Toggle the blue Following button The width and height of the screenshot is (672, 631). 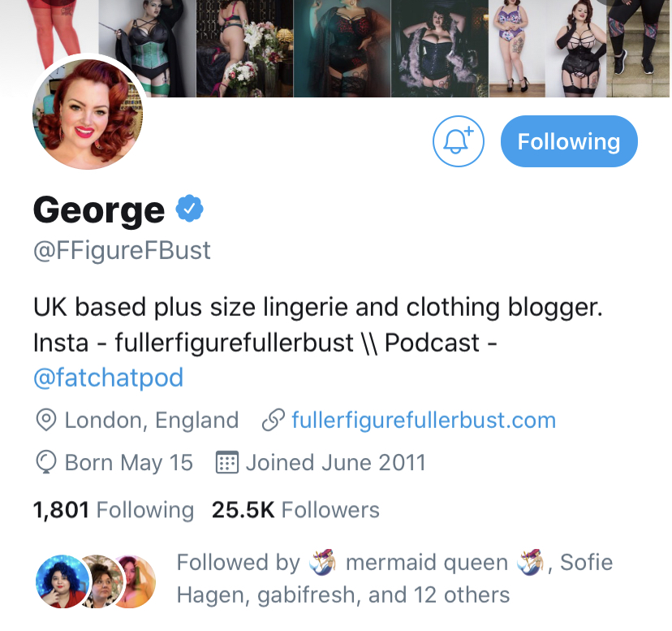[x=569, y=141]
